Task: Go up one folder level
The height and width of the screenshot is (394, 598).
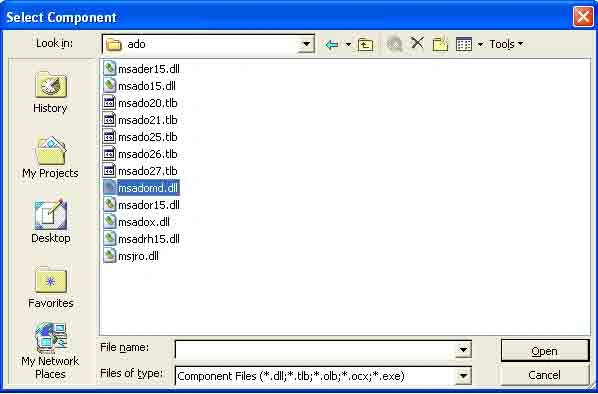Action: 365,45
